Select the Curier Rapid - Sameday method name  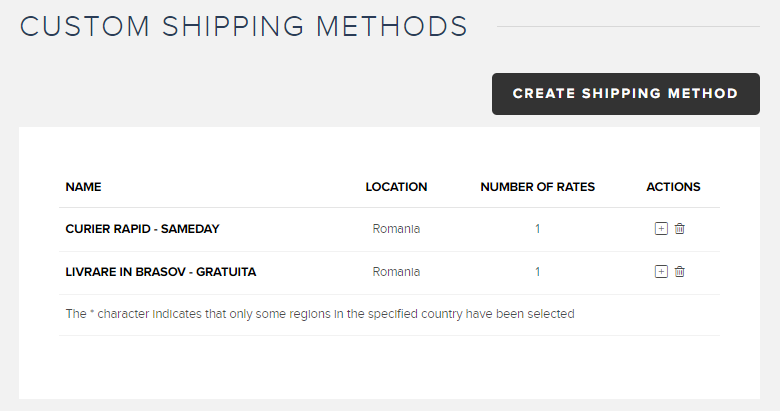[142, 229]
